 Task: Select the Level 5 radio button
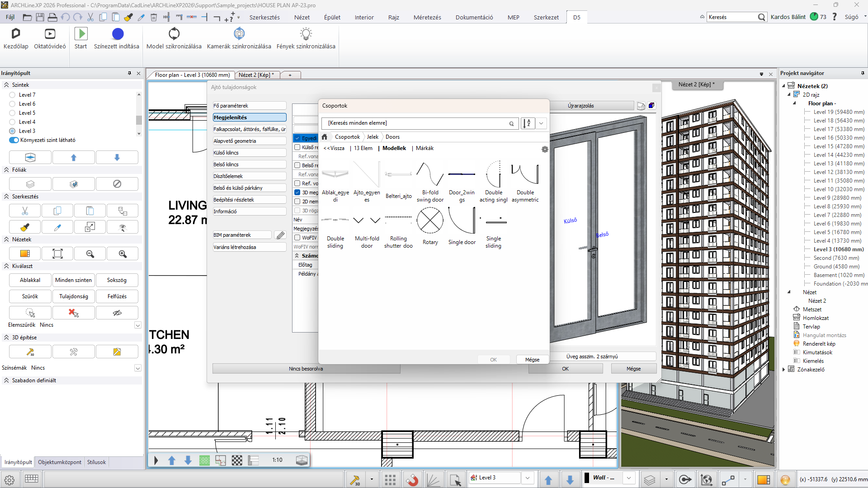tap(12, 113)
